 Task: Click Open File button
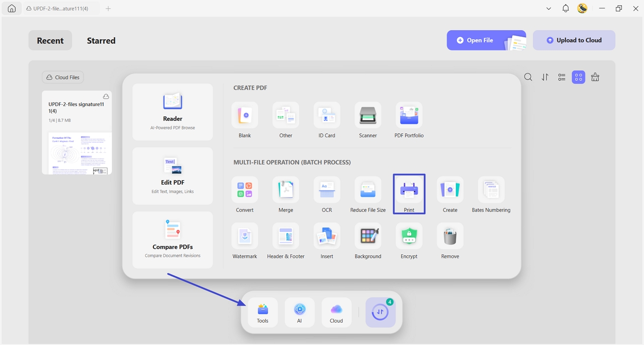click(x=486, y=40)
